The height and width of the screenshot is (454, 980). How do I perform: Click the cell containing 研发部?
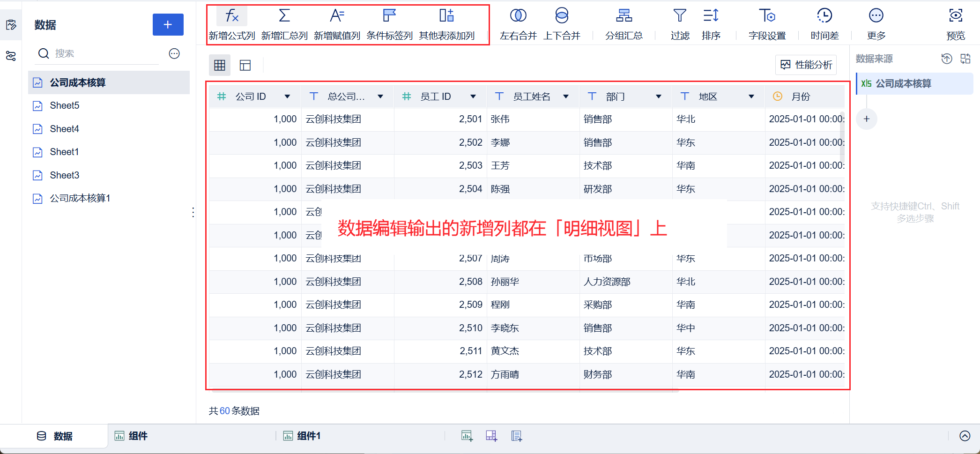coord(626,189)
